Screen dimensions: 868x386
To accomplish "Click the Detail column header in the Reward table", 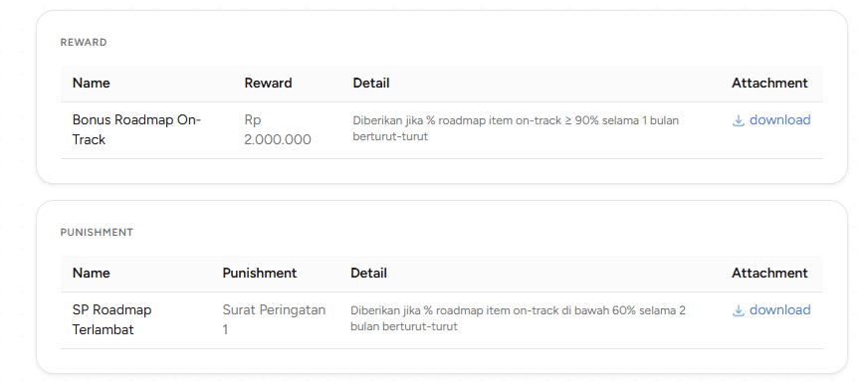I will 371,83.
